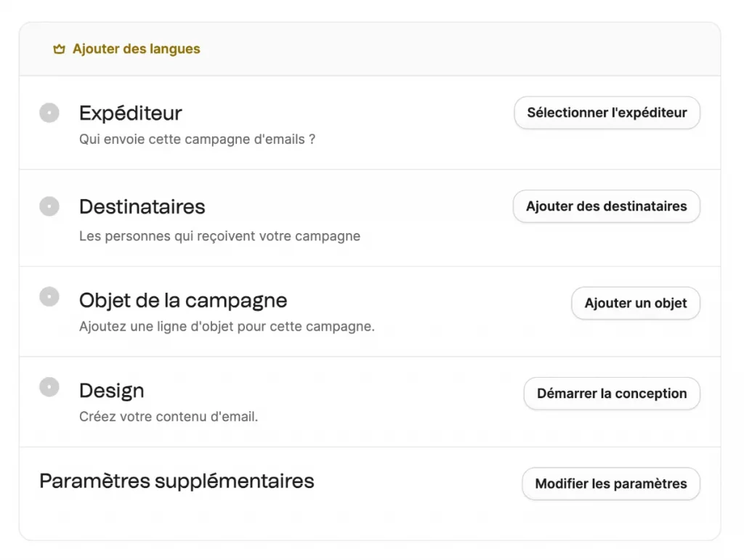The height and width of the screenshot is (560, 744).
Task: Click Ajouter des destinataires
Action: click(x=606, y=206)
